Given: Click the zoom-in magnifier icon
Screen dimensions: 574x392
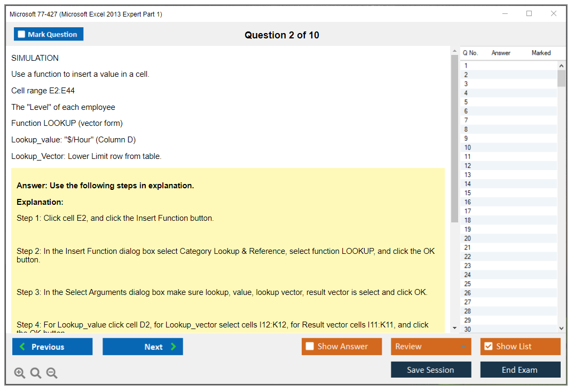Looking at the screenshot, I should (x=20, y=373).
